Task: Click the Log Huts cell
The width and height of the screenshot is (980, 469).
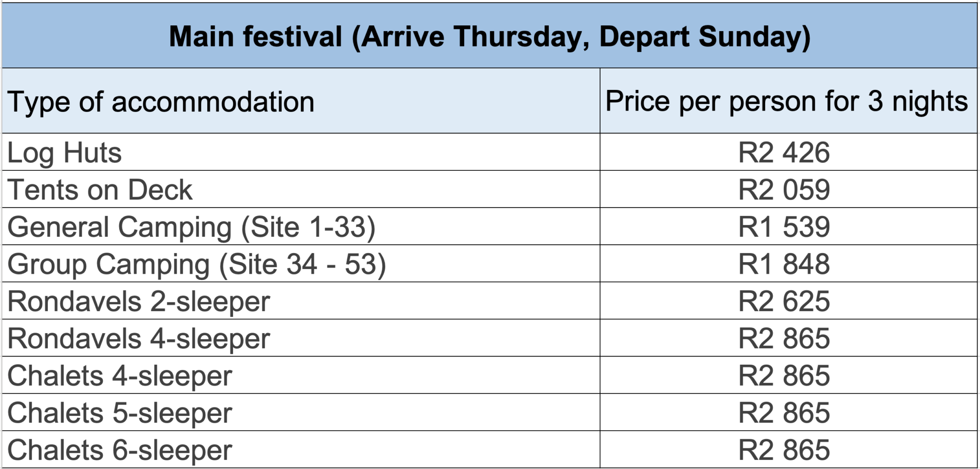Action: click(65, 153)
